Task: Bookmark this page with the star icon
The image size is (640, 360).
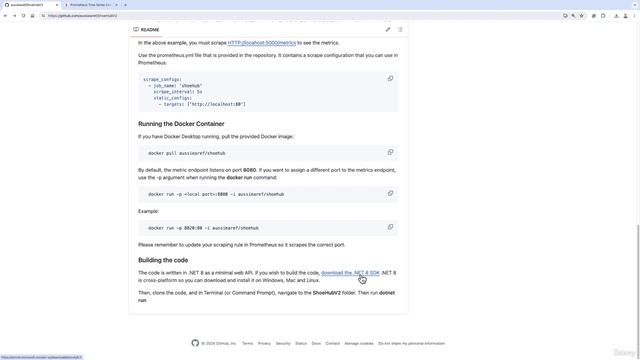Action: (x=582, y=16)
